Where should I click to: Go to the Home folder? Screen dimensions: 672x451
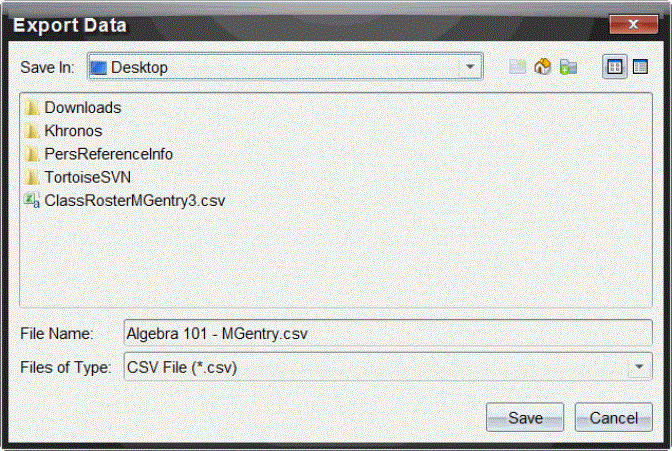coord(543,67)
